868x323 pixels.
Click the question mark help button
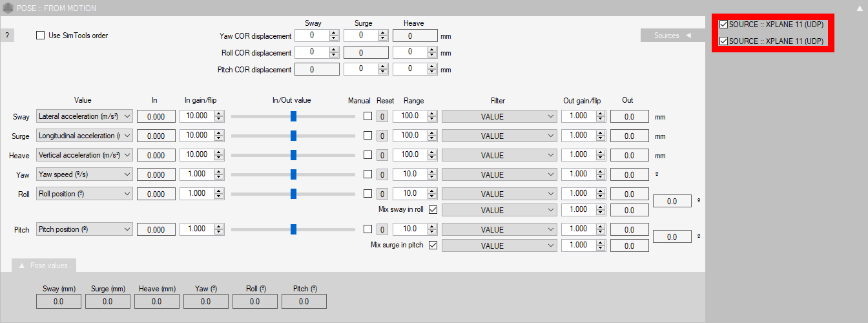[6, 36]
